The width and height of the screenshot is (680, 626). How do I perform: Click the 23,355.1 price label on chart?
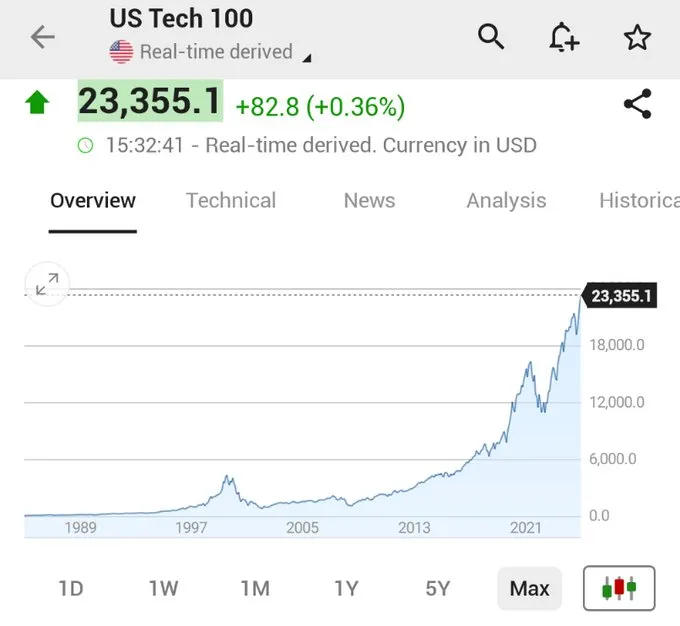click(621, 295)
